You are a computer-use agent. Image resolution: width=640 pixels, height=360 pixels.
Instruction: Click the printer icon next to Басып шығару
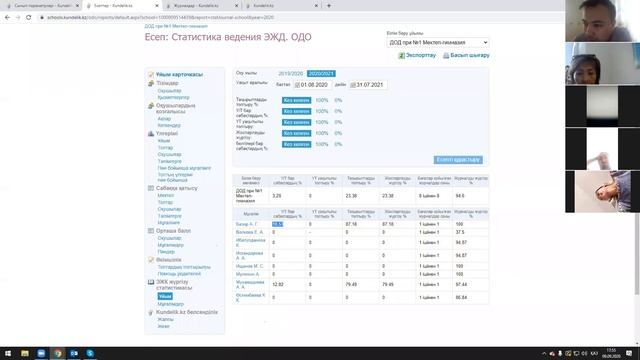446,56
